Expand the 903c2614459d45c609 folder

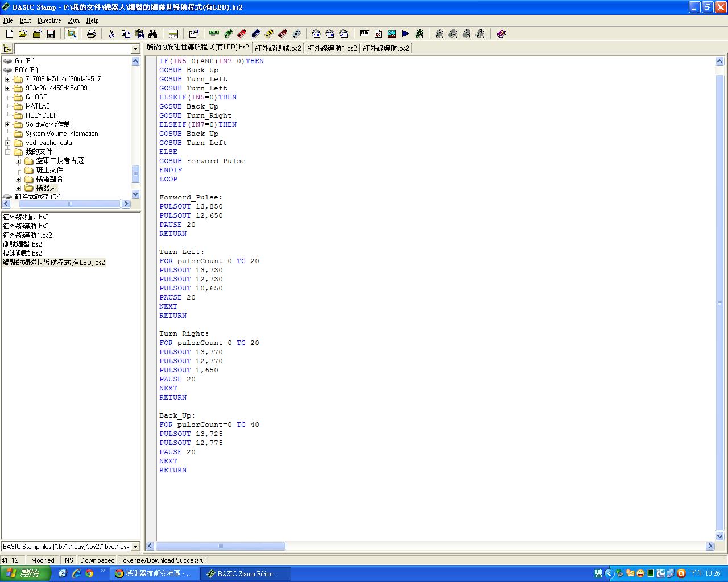8,88
